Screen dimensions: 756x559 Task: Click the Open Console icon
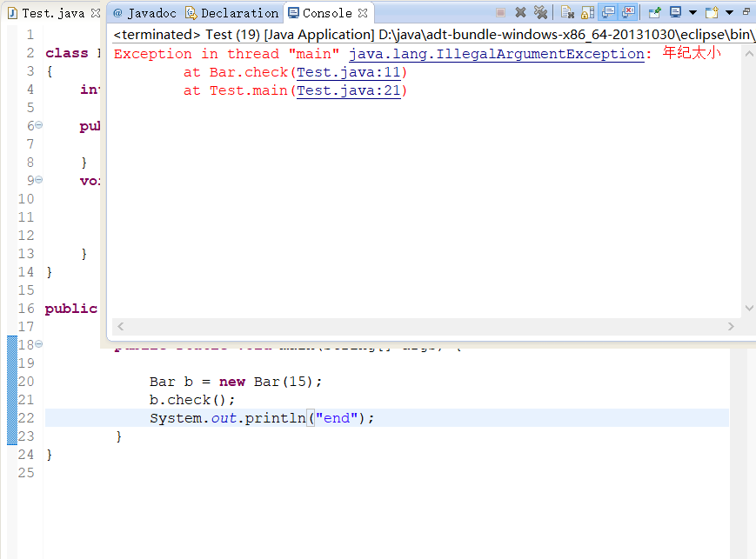[712, 11]
